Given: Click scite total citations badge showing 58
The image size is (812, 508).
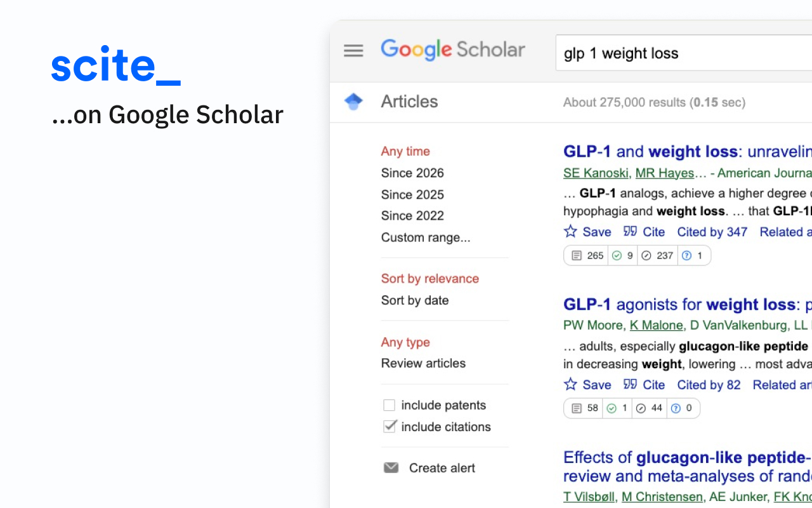Looking at the screenshot, I should 584,408.
